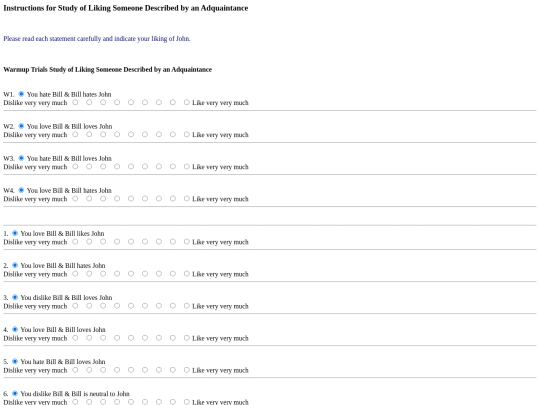540x405 pixels.
Task: Pick W4 radio nearest 'Like very very much'
Action: [x=187, y=198]
